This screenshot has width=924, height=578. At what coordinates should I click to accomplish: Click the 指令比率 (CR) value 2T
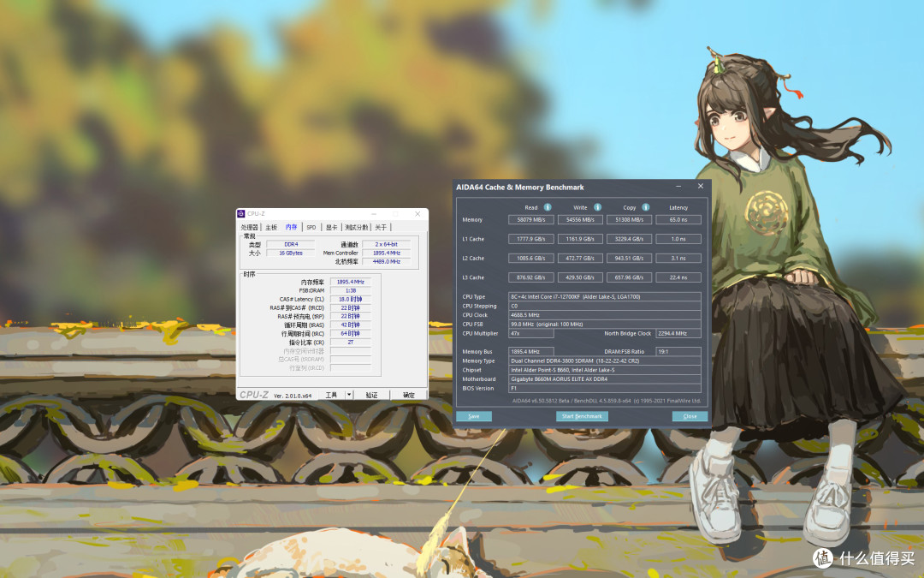click(x=351, y=342)
